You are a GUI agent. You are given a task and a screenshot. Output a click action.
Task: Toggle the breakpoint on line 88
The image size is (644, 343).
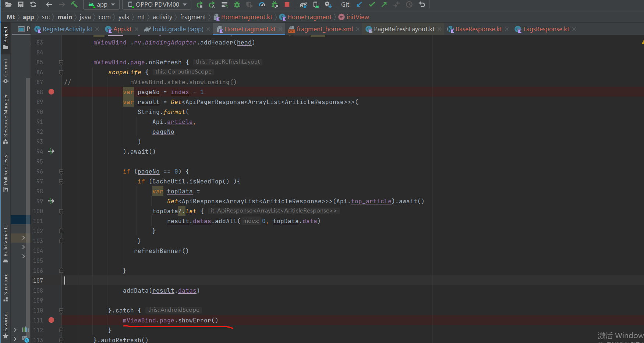point(51,92)
